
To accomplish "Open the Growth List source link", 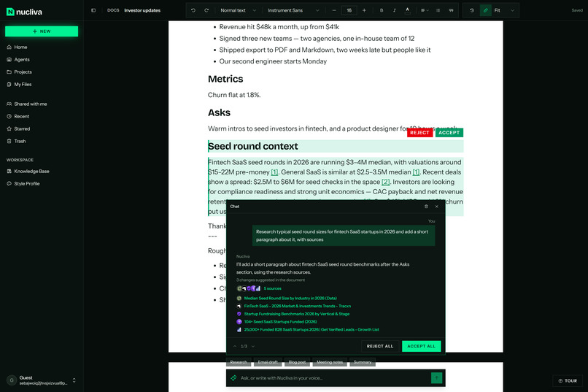I will tap(312, 330).
